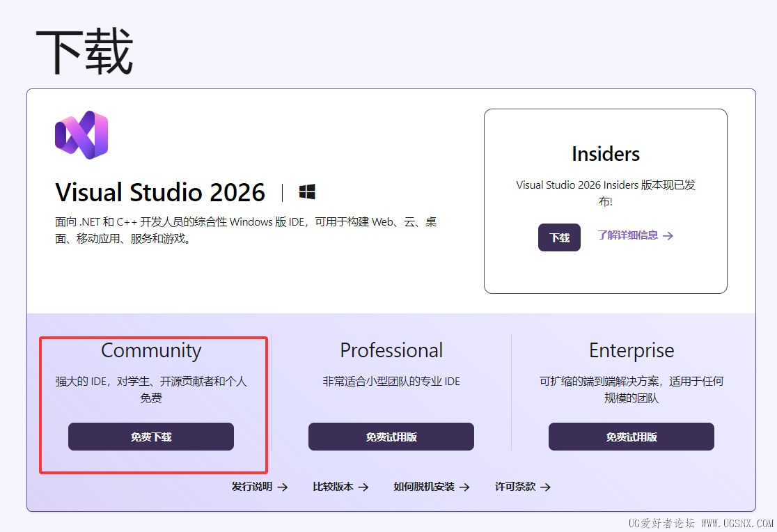The width and height of the screenshot is (777, 532).
Task: Click the Community edition heading
Action: tap(151, 351)
